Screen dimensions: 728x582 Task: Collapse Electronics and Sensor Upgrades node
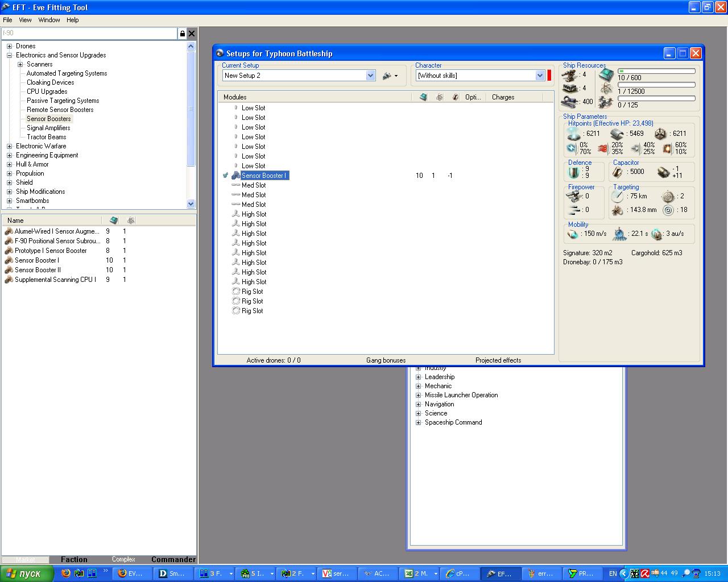pos(9,55)
